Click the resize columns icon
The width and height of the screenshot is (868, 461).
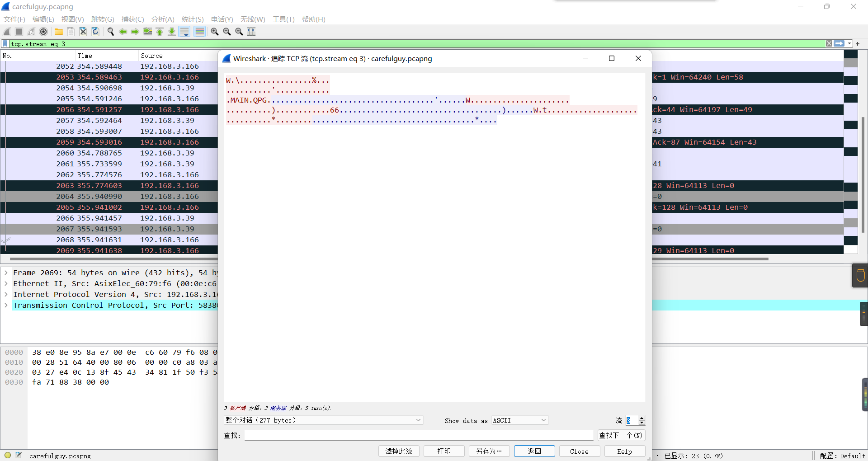pyautogui.click(x=251, y=32)
